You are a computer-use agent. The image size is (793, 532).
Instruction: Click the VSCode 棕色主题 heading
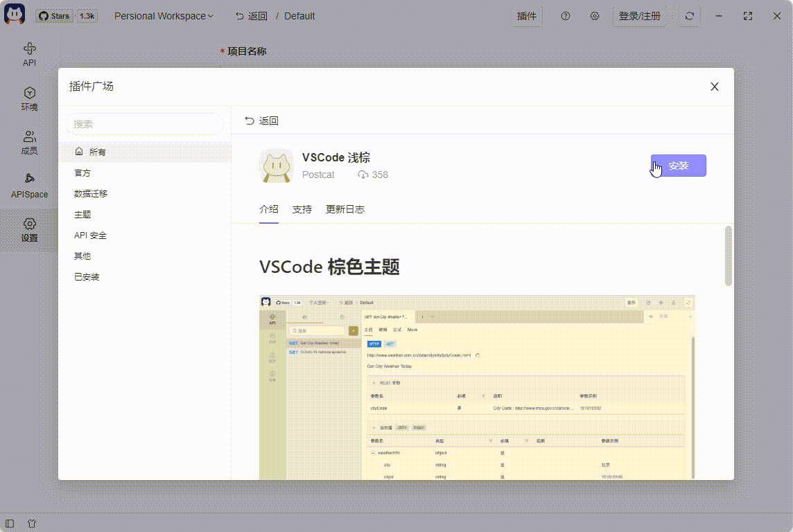[329, 267]
